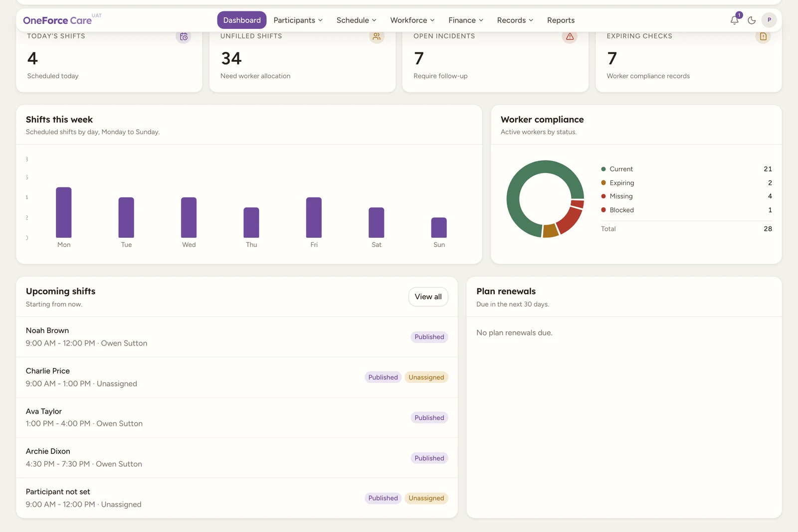Click the Thu bar in chart
This screenshot has height=532, width=798.
coord(251,222)
